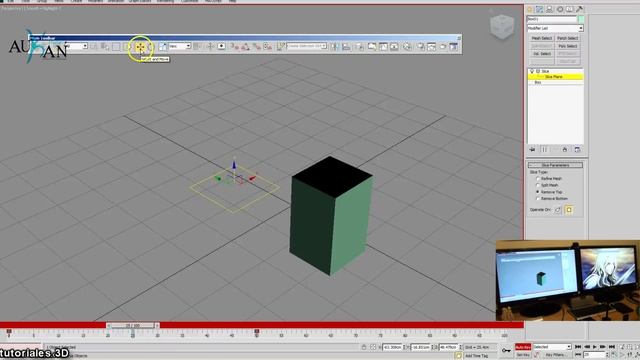Toggle the Slice modifier lightbulb on/off
Image resolution: width=640 pixels, height=360 pixels.
(532, 71)
